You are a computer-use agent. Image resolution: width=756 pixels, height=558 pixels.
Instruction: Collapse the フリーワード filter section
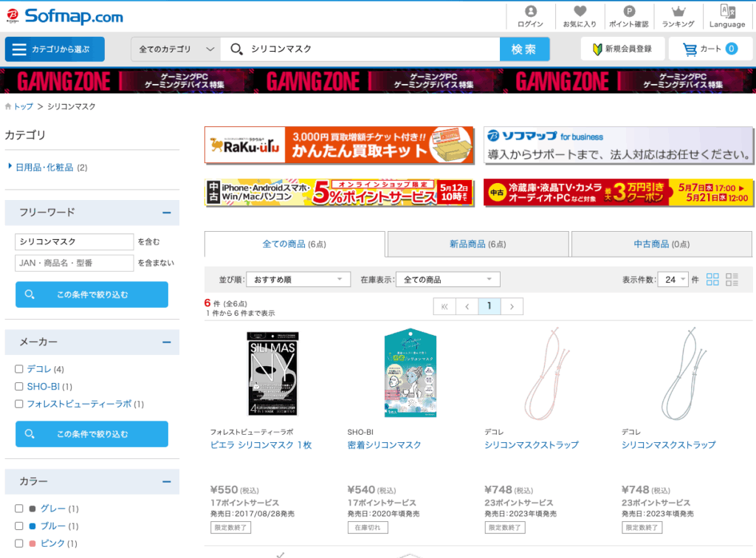point(167,213)
